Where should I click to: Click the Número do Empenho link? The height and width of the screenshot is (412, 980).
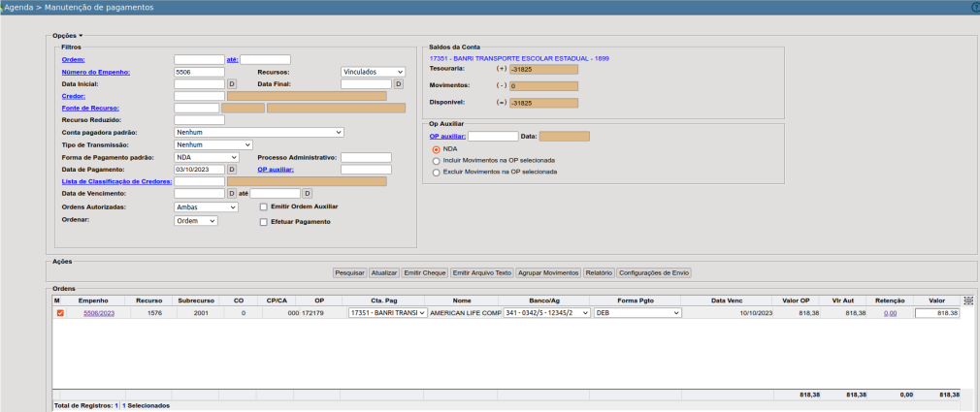[95, 72]
